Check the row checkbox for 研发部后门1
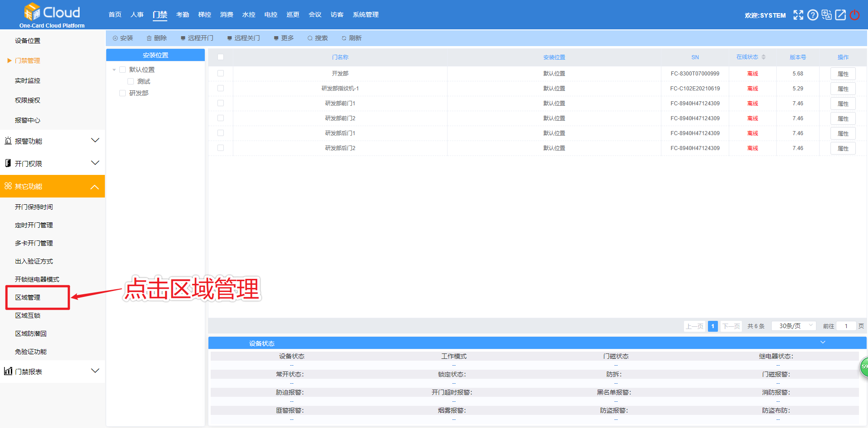868x428 pixels. [x=221, y=133]
